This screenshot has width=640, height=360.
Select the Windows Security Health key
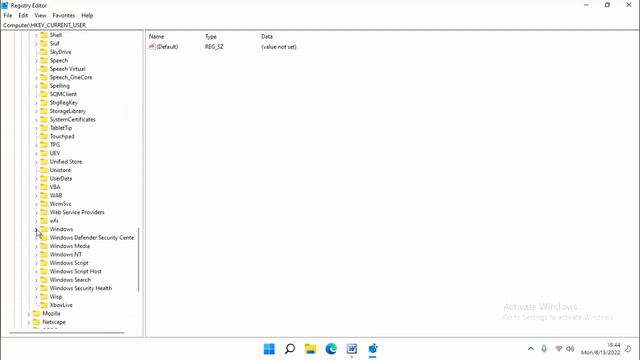coord(81,288)
